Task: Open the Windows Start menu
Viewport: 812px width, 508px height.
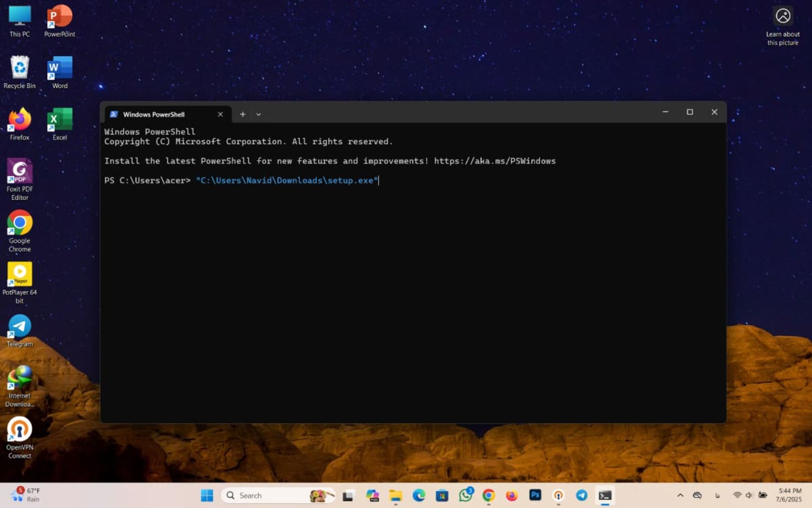Action: [x=207, y=495]
